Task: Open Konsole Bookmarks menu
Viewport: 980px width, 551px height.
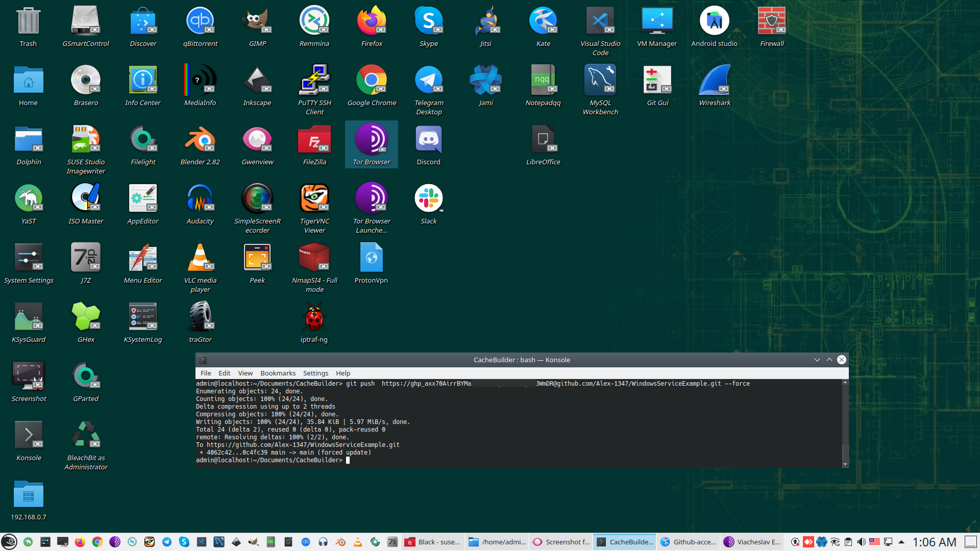Action: [x=278, y=373]
